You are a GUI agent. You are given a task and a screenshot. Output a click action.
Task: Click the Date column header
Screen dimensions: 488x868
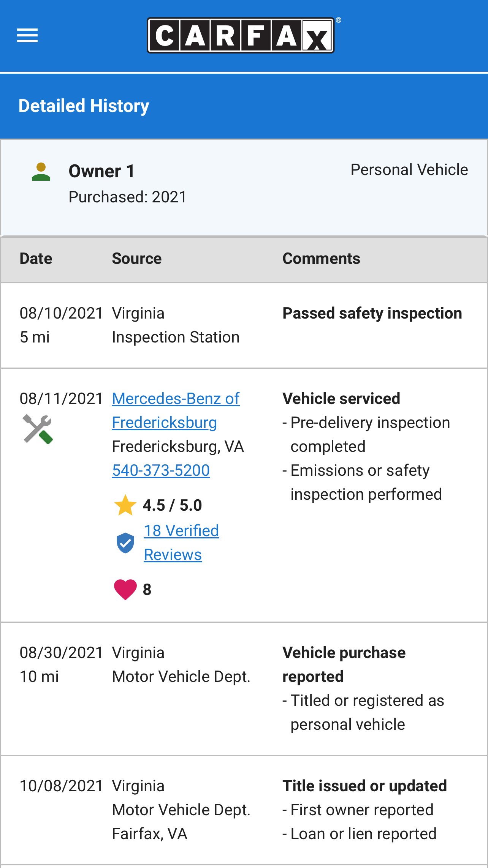click(x=36, y=259)
